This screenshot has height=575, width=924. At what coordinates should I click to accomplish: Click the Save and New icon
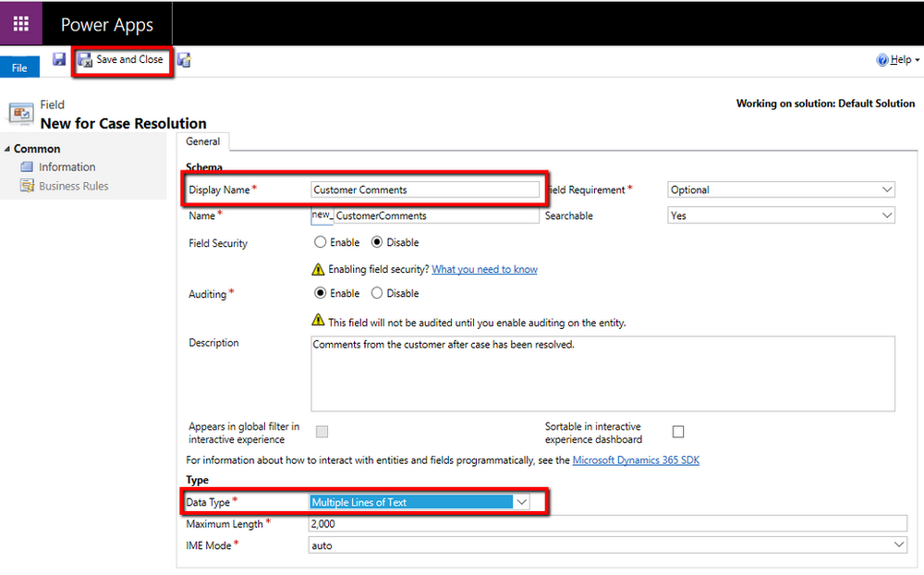pyautogui.click(x=182, y=58)
